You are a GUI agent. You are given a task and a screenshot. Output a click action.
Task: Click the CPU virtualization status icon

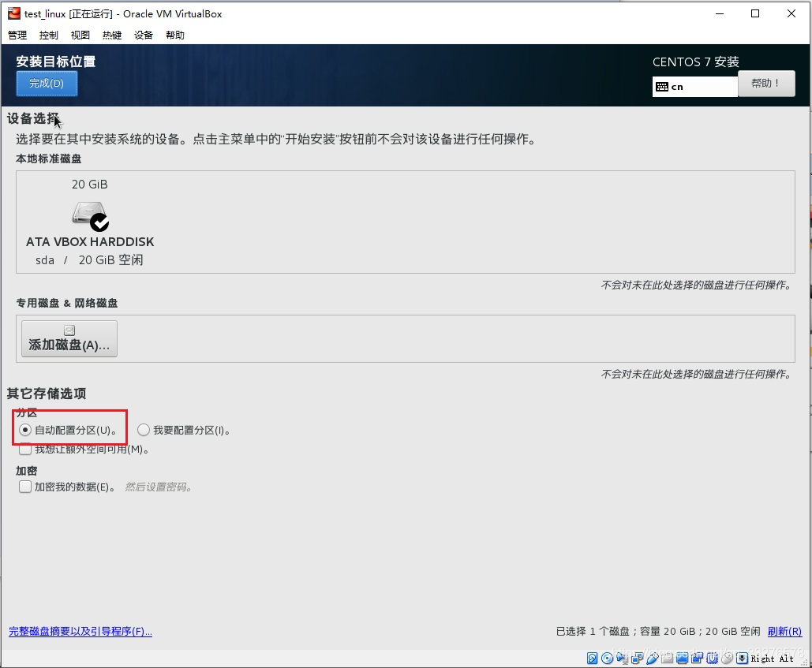[712, 658]
